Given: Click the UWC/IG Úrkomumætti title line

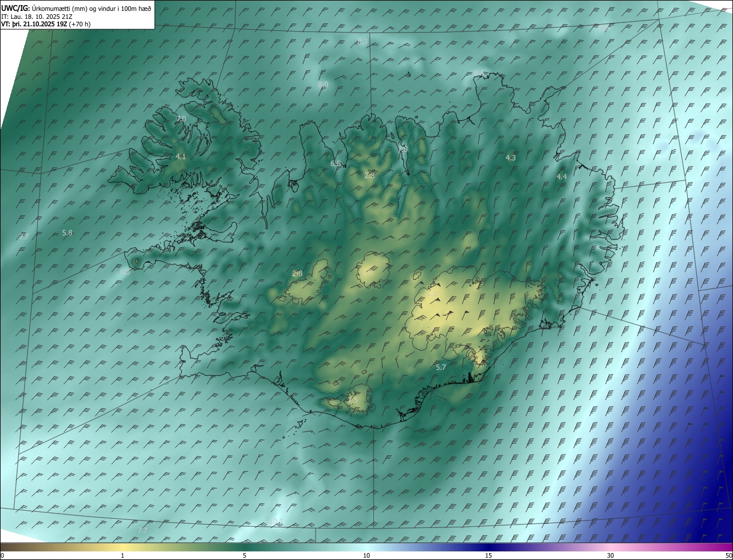Looking at the screenshot, I should point(76,7).
